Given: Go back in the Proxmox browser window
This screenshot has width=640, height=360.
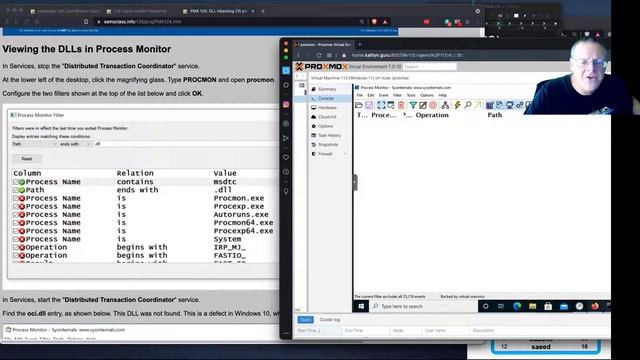Looking at the screenshot, I should 299,56.
